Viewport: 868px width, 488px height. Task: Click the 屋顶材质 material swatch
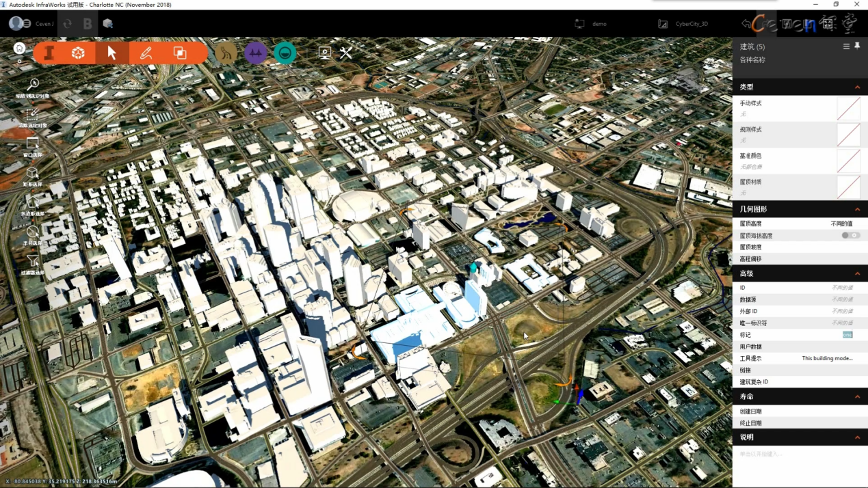coord(848,187)
